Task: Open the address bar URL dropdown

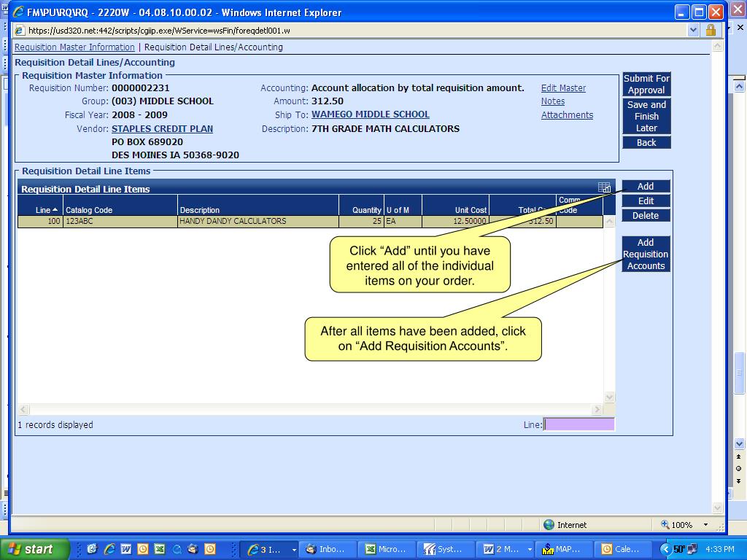Action: pos(693,31)
